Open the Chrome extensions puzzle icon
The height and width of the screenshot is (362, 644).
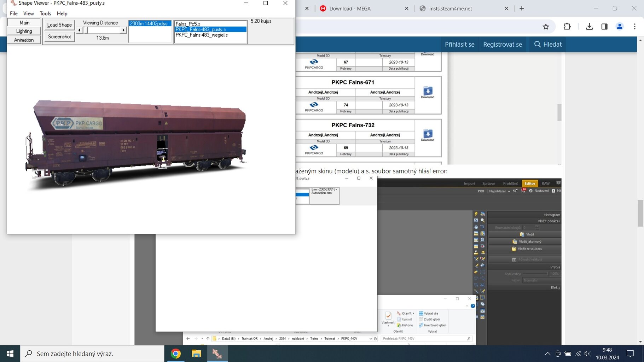[567, 27]
